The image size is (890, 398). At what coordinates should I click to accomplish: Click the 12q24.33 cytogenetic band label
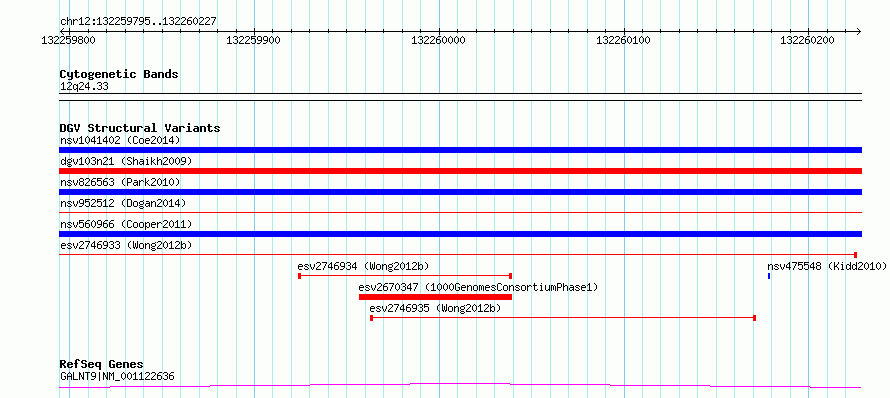(x=84, y=87)
